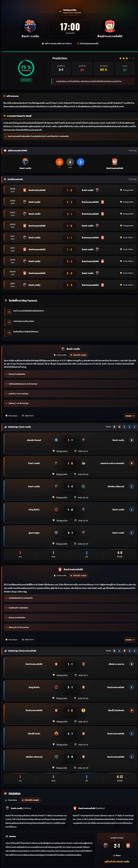Click the GOALKOL Insight tab in the conclusion section
This screenshot has width=138, height=868.
(30, 800)
